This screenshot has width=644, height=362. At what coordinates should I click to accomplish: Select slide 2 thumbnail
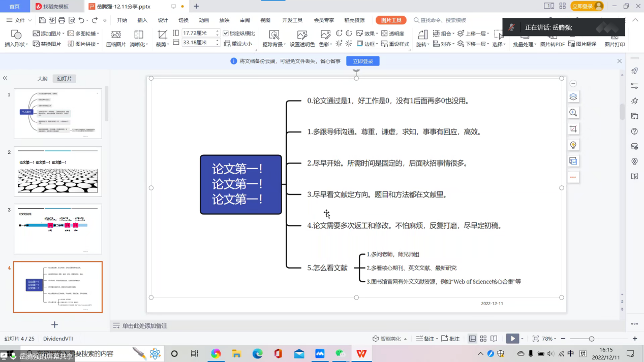pos(58,171)
